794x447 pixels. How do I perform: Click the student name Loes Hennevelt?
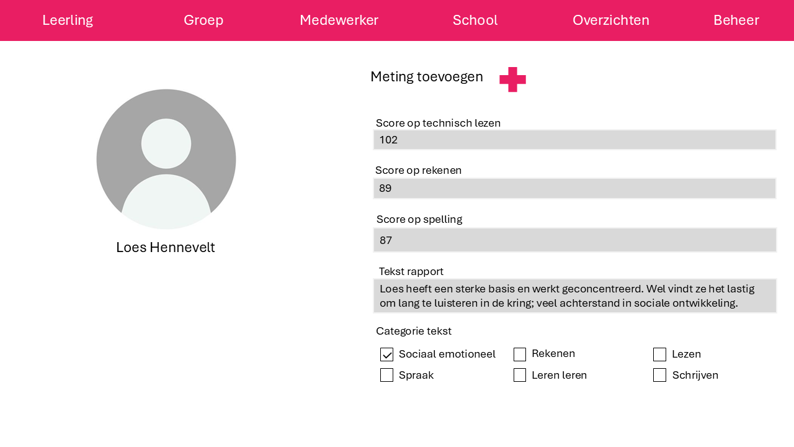tap(165, 247)
